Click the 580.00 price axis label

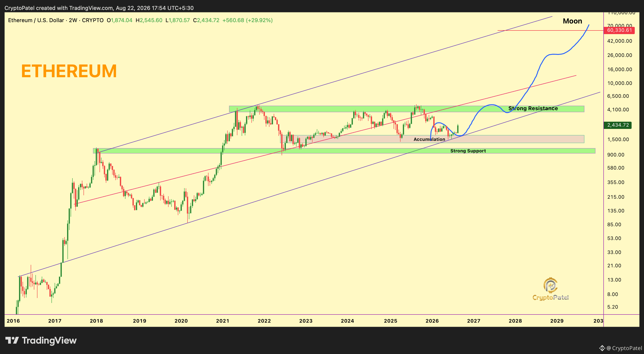tap(616, 168)
